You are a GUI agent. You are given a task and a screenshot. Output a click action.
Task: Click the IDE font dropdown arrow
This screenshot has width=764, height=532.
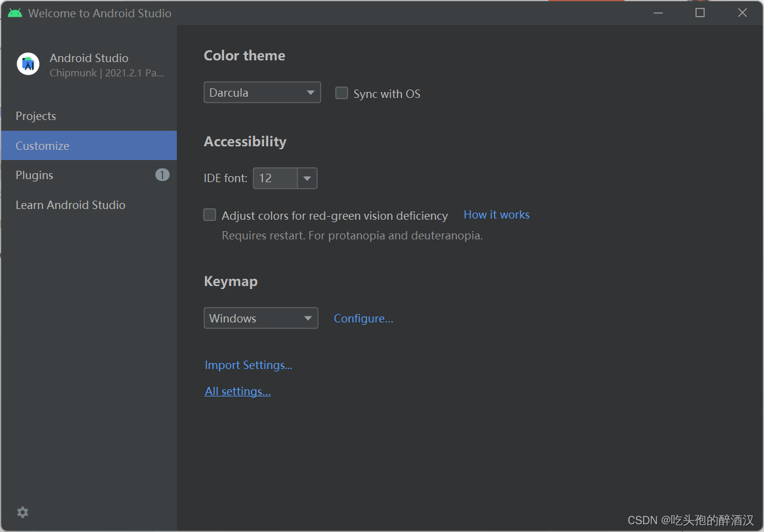pos(307,178)
